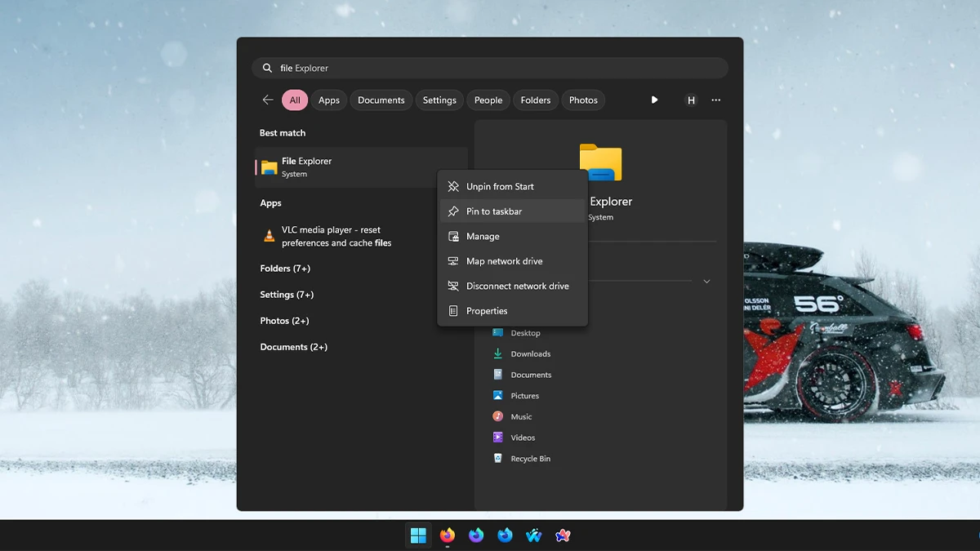Image resolution: width=980 pixels, height=551 pixels.
Task: Click the search magnifier icon
Action: click(x=267, y=69)
